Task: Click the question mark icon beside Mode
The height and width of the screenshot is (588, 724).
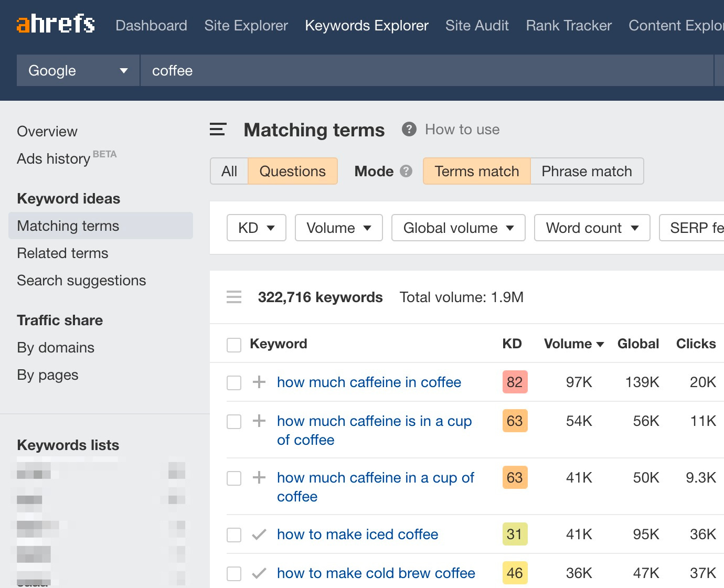Action: pos(406,171)
